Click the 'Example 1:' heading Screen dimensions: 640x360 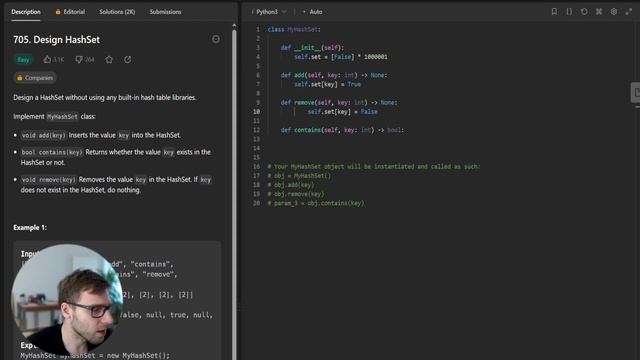[x=30, y=227]
